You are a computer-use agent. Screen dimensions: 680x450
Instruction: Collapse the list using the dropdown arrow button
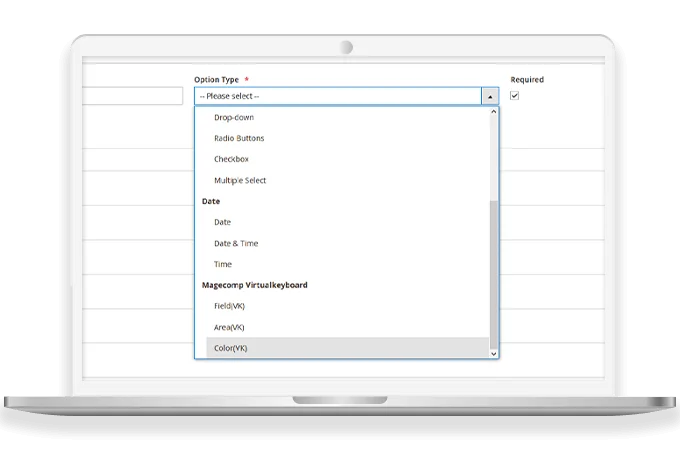(489, 96)
